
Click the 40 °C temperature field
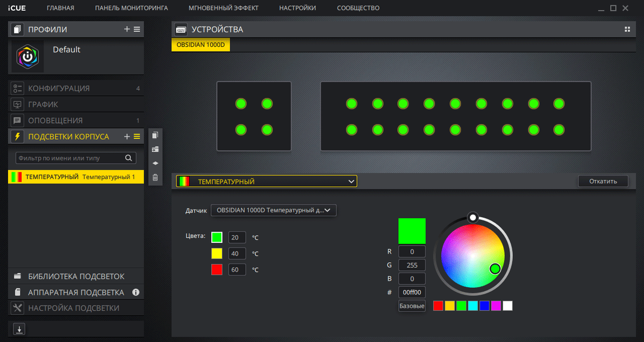237,253
